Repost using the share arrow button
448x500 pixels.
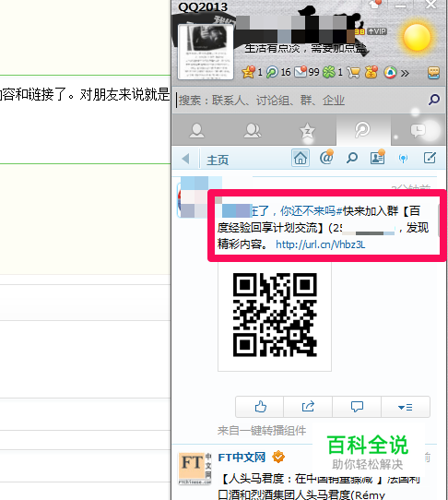point(308,407)
